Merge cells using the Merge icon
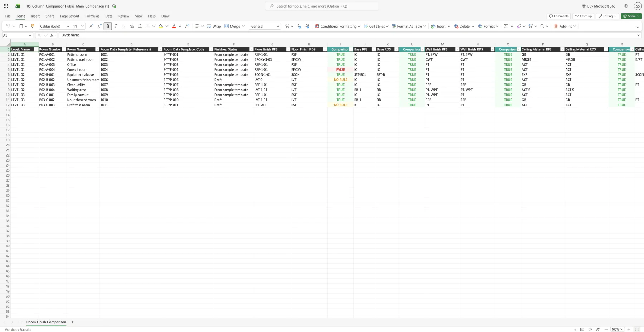This screenshot has height=332, width=644. [233, 26]
